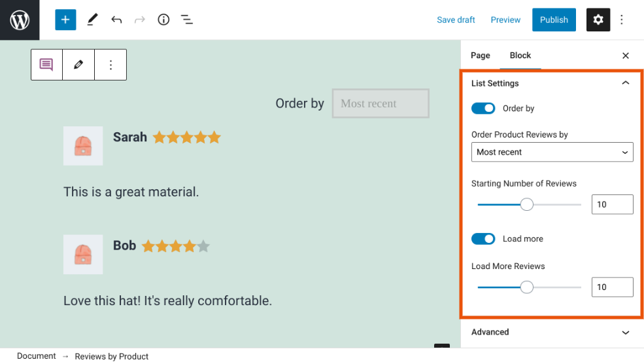This screenshot has height=364, width=644.
Task: Open the List View icon
Action: (x=187, y=20)
